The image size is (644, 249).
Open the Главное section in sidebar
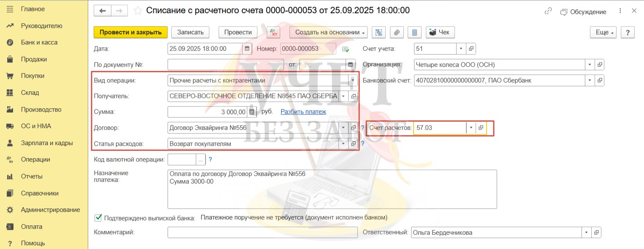point(33,9)
